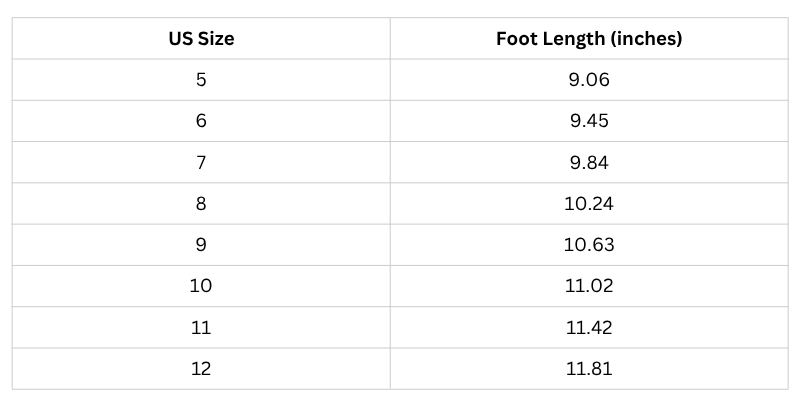The width and height of the screenshot is (800, 400).
Task: Click the 11.42 foot length cell
Action: [x=589, y=328]
